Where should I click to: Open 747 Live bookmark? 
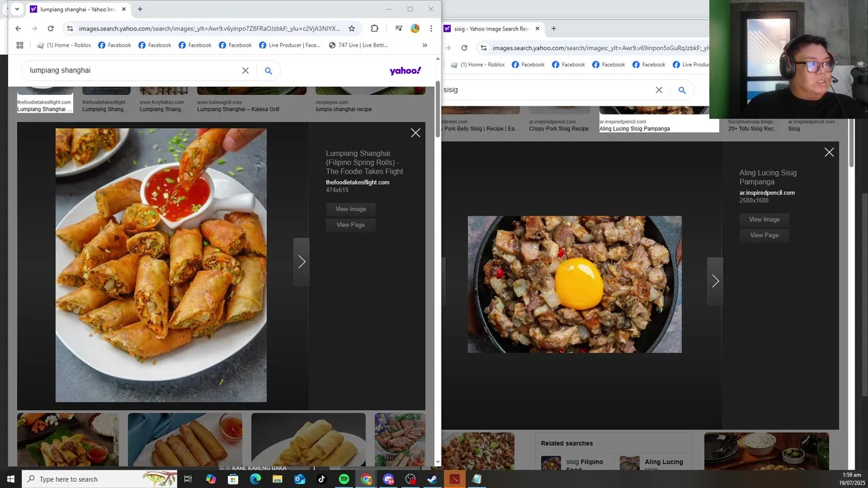[x=358, y=45]
